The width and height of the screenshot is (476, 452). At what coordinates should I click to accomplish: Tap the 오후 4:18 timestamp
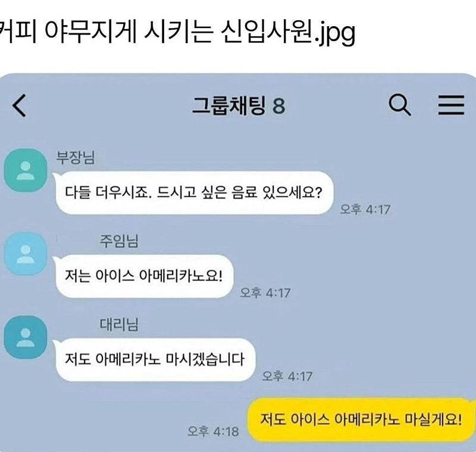tap(213, 431)
